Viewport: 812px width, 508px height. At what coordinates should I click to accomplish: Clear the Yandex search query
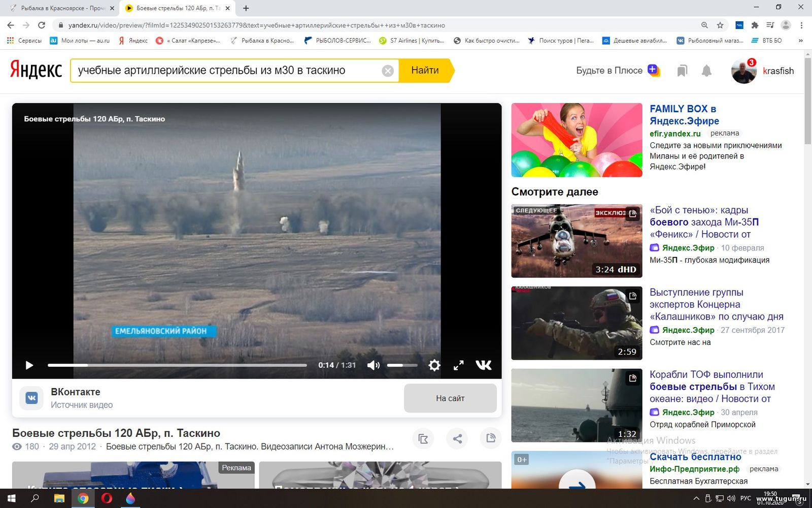(388, 71)
